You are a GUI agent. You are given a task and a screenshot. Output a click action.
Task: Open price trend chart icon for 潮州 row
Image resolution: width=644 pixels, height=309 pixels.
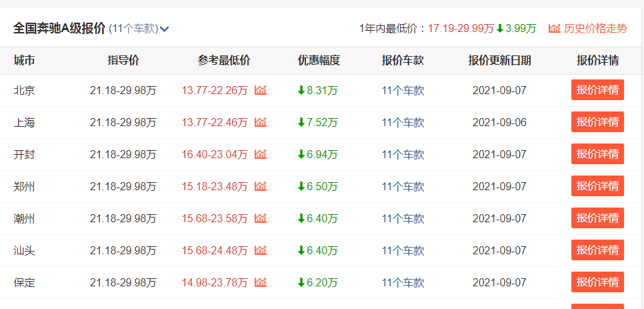tap(261, 218)
